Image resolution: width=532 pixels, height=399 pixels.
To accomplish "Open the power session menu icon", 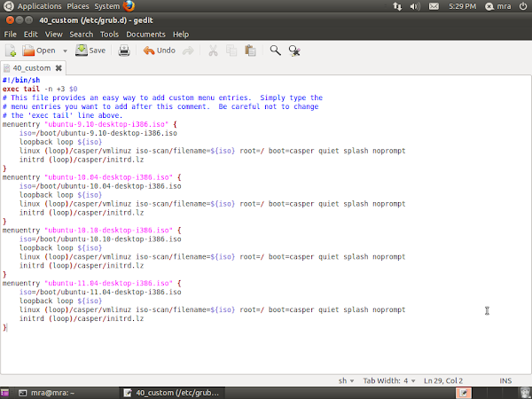I will (523, 6).
